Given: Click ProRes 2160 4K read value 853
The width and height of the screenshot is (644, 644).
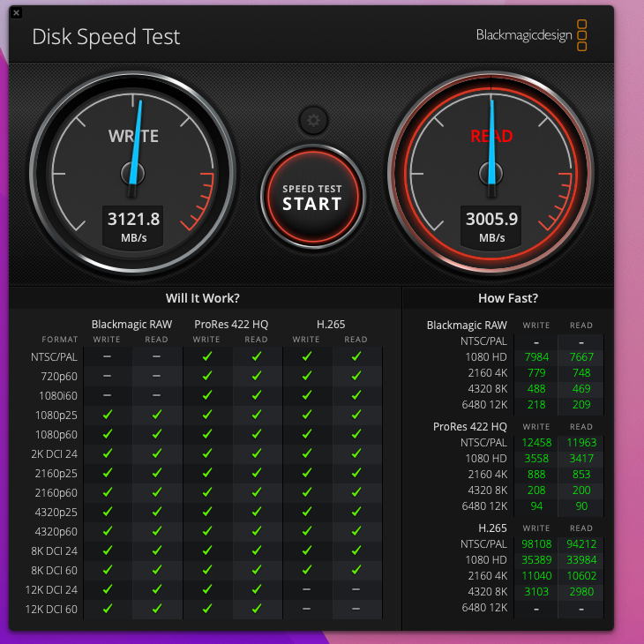Looking at the screenshot, I should (x=581, y=475).
